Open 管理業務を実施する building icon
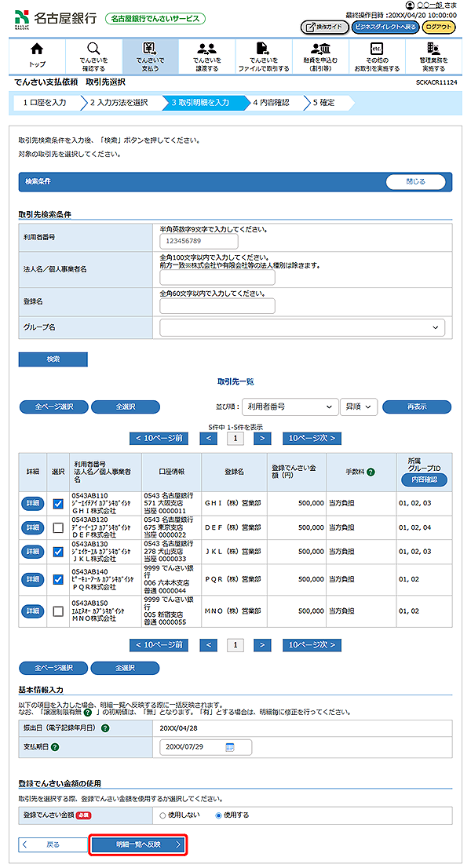The image size is (471, 868). click(433, 49)
